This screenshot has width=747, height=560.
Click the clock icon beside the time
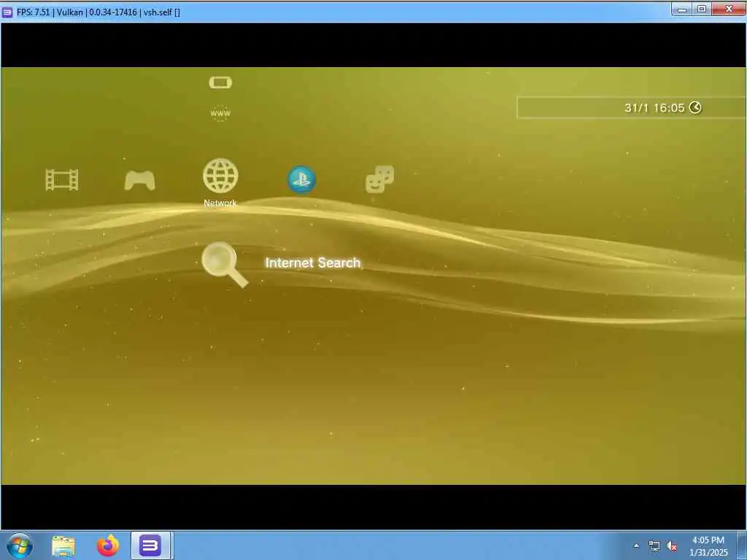pyautogui.click(x=695, y=108)
